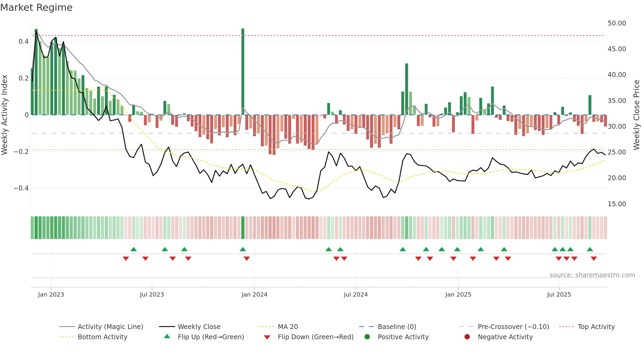The image size is (644, 362).
Task: Click the green Flip Up triangle icon in legend
Action: [167, 336]
